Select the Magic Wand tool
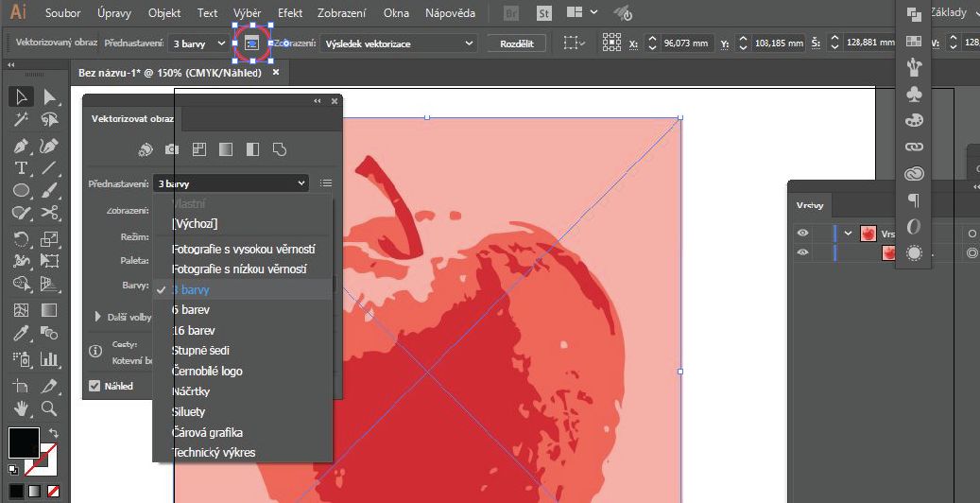This screenshot has height=503, width=980. (x=21, y=120)
